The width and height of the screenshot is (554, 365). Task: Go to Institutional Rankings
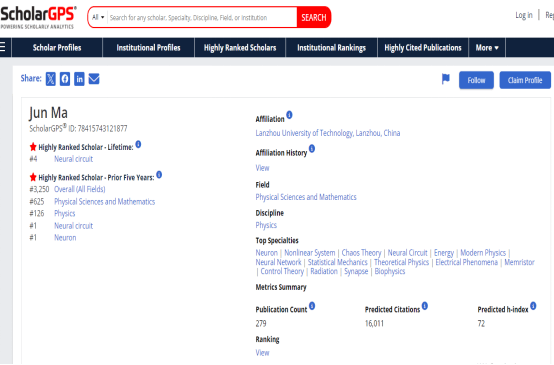[x=331, y=48]
